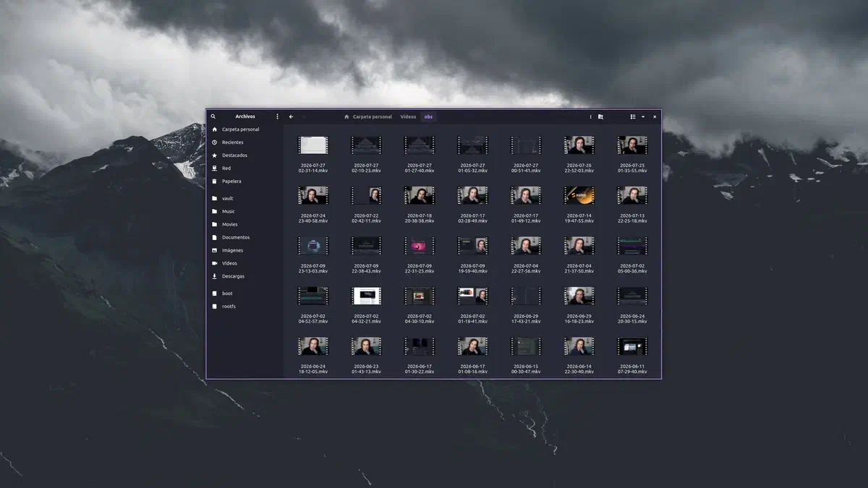
Task: Open the sidebar three-dot menu
Action: click(277, 116)
